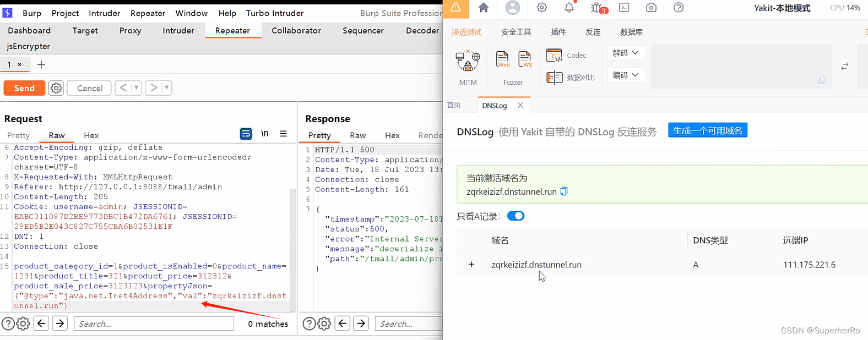
Task: Click the Yakit warning triangle icon
Action: (x=456, y=8)
